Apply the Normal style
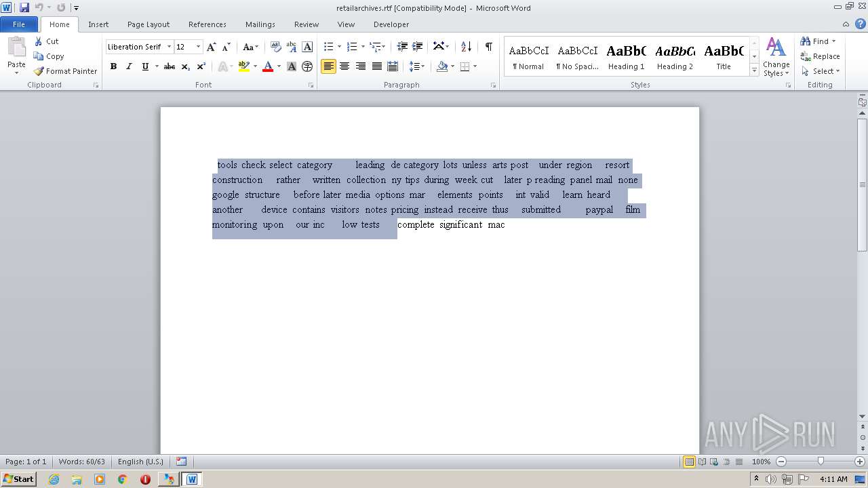868x488 pixels. click(528, 56)
